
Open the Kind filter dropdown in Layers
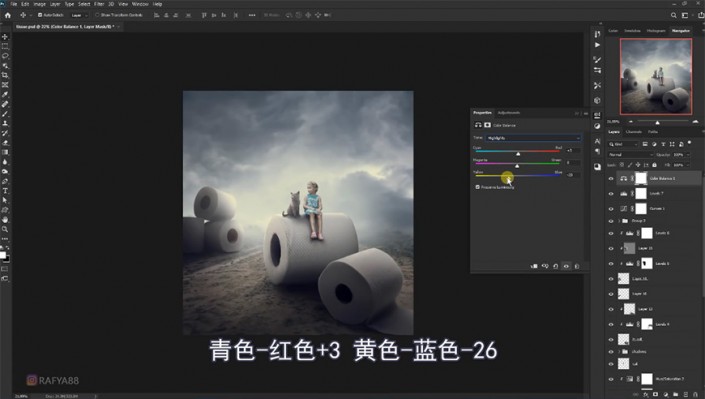(623, 144)
